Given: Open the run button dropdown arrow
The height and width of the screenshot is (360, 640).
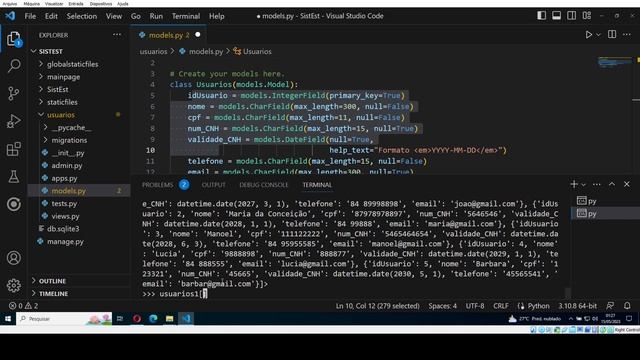Looking at the screenshot, I should pos(598,35).
